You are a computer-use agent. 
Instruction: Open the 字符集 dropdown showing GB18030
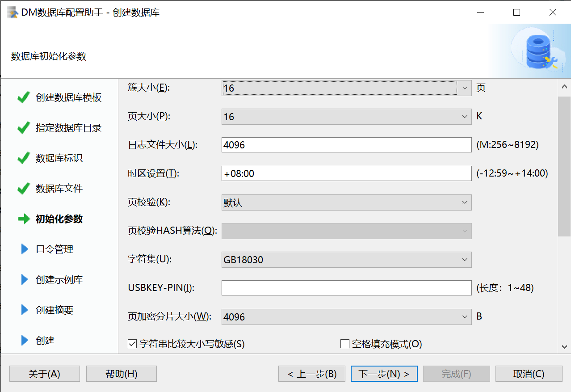[346, 260]
